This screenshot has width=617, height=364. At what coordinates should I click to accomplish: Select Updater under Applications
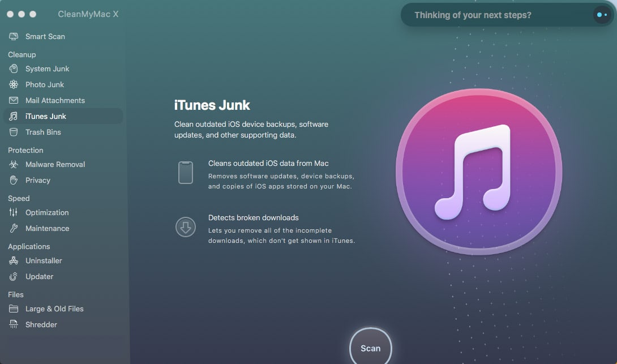(x=40, y=277)
